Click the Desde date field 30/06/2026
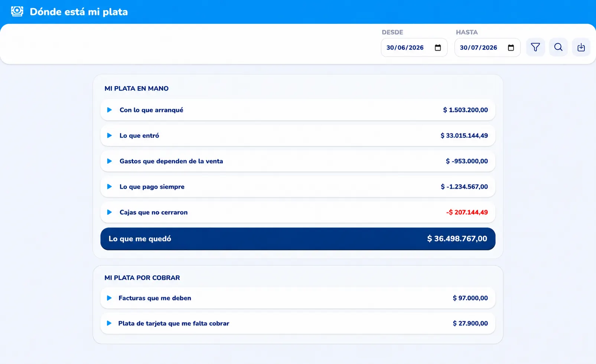Image resolution: width=596 pixels, height=364 pixels. 414,48
